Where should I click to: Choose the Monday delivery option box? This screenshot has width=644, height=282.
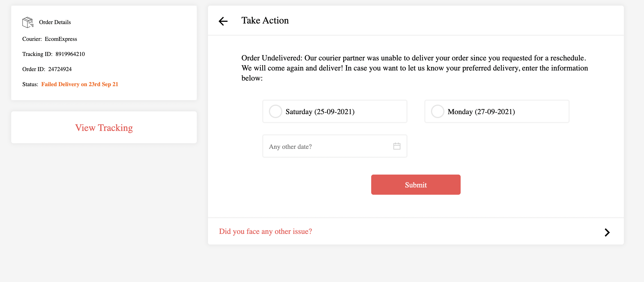coord(497,111)
